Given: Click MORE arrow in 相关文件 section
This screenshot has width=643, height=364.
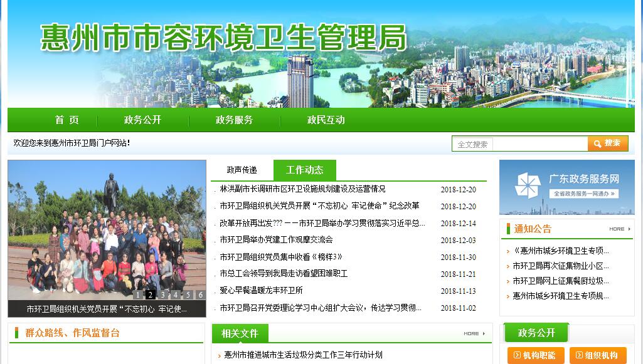Looking at the screenshot, I should (474, 334).
